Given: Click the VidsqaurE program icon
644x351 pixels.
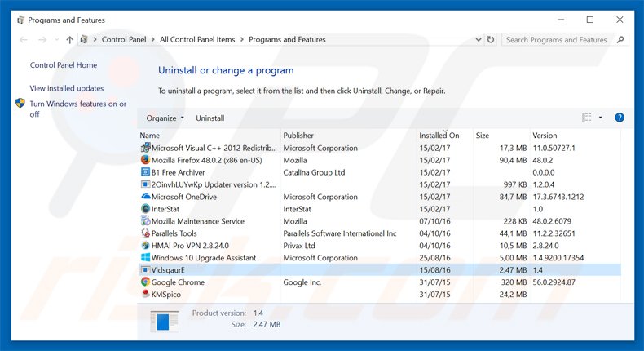Looking at the screenshot, I should pos(145,270).
